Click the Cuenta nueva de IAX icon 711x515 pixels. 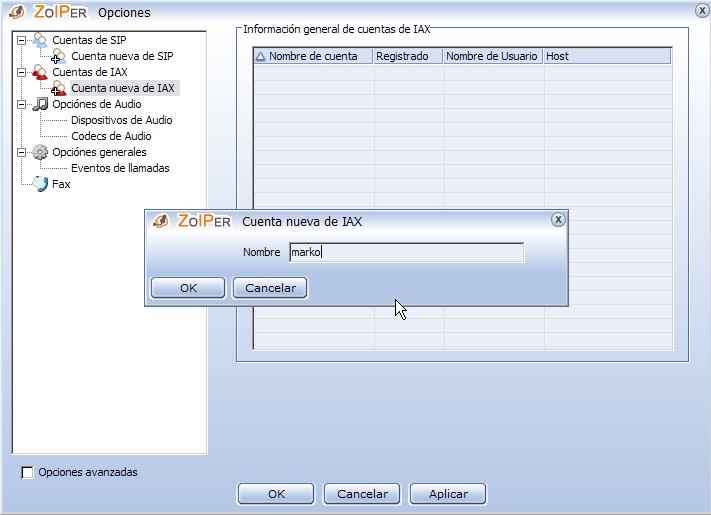59,88
